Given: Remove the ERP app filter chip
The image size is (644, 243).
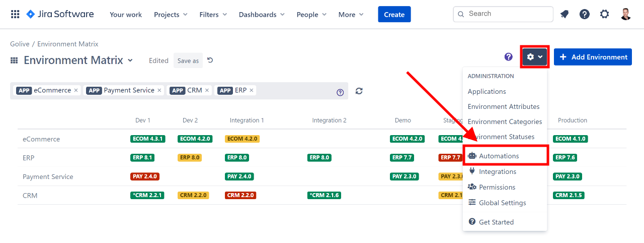Looking at the screenshot, I should [252, 90].
